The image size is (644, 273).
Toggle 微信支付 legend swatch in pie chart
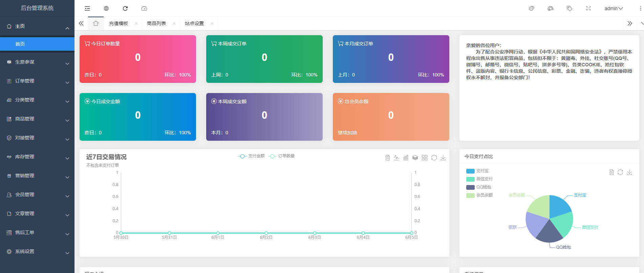tap(470, 179)
